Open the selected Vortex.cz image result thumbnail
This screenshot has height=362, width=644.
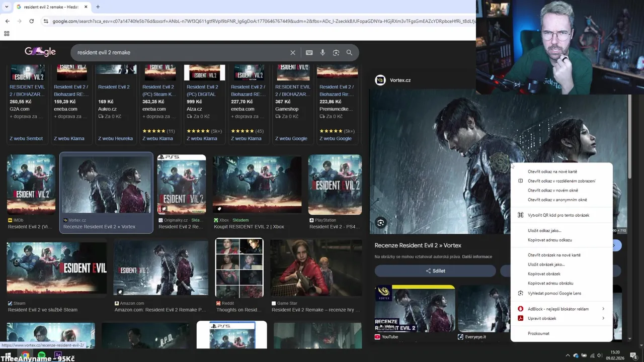pyautogui.click(x=106, y=184)
